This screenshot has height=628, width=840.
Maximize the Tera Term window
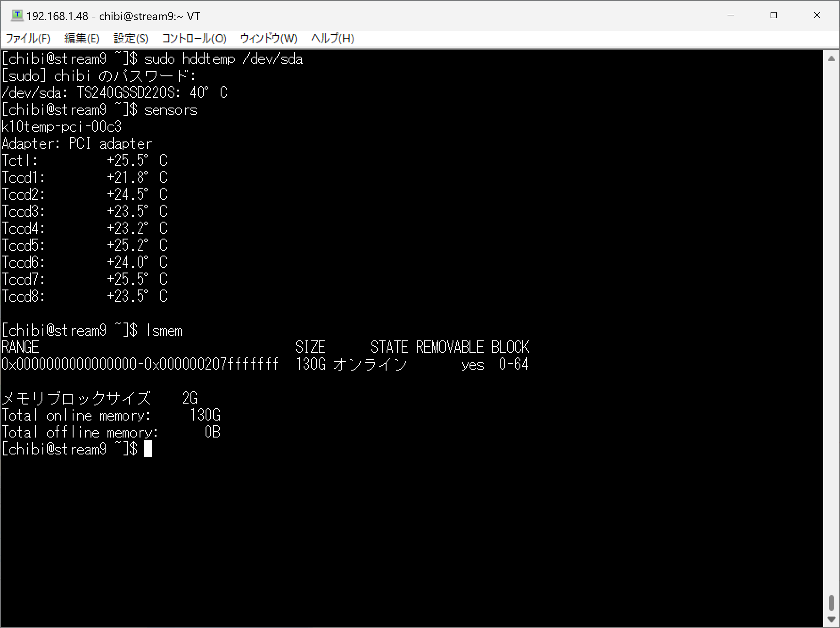(773, 16)
